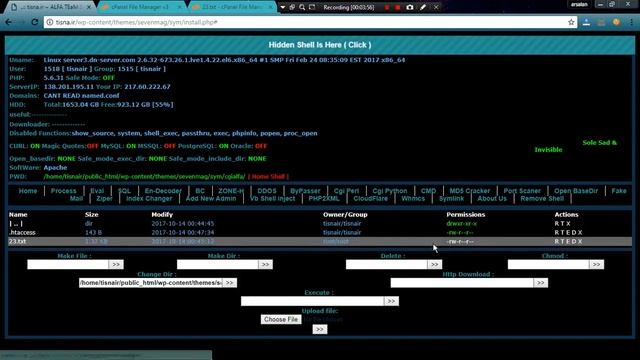Open the CMD menu item
Image resolution: width=640 pixels, height=360 pixels.
tap(428, 191)
